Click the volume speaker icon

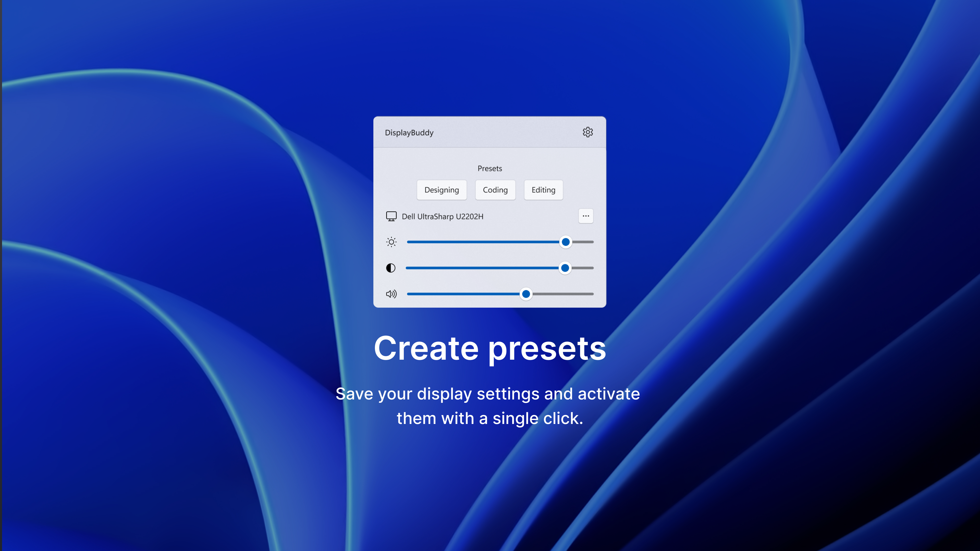pos(391,294)
